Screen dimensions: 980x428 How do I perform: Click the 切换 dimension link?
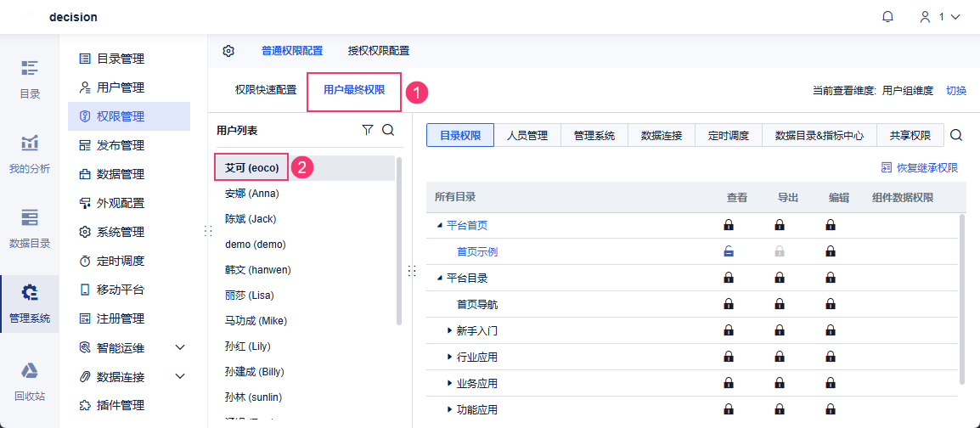[x=956, y=90]
